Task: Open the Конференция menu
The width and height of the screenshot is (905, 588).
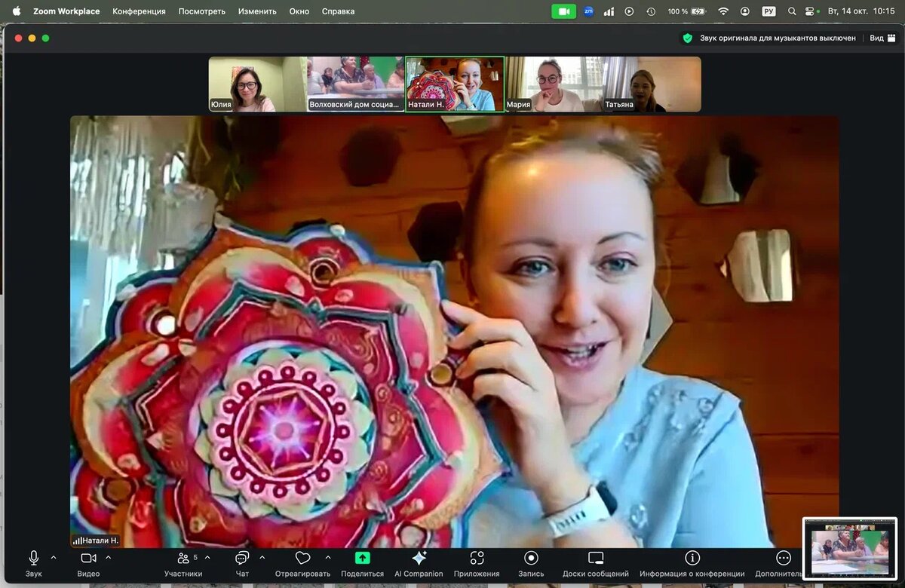Action: point(139,11)
